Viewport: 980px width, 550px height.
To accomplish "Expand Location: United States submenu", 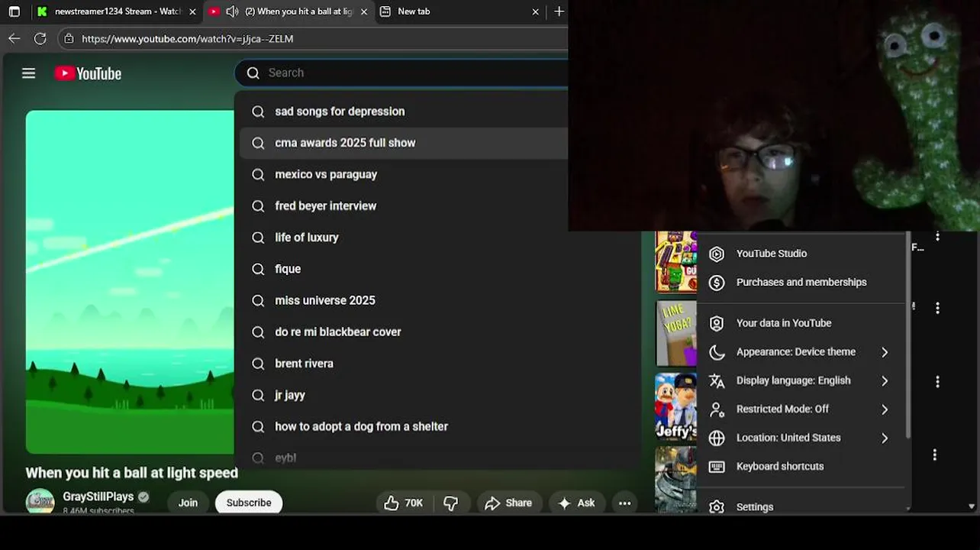I will click(x=801, y=438).
